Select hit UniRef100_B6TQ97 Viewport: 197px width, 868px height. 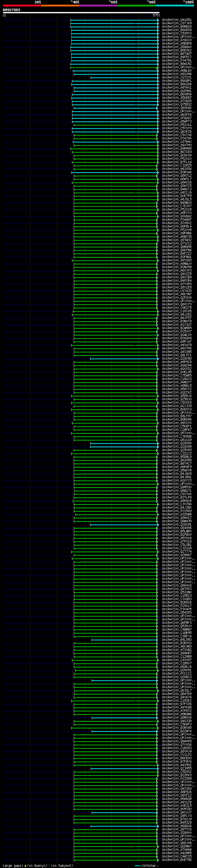click(176, 54)
